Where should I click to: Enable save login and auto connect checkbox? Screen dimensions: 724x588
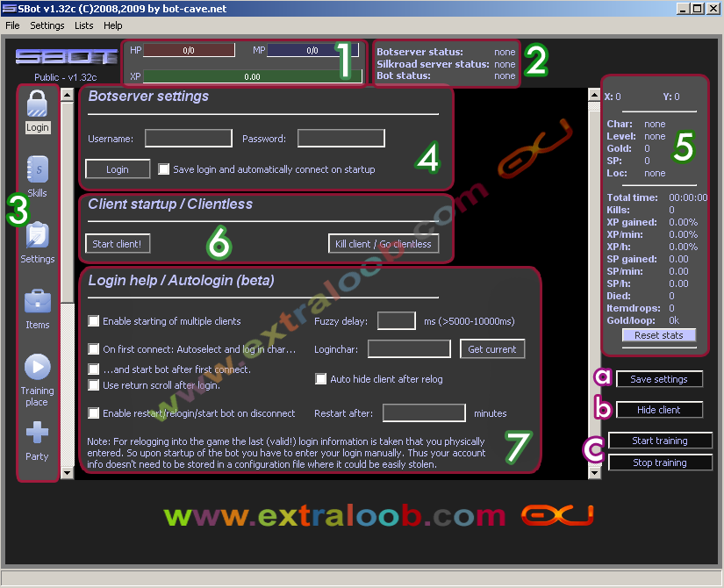[163, 169]
